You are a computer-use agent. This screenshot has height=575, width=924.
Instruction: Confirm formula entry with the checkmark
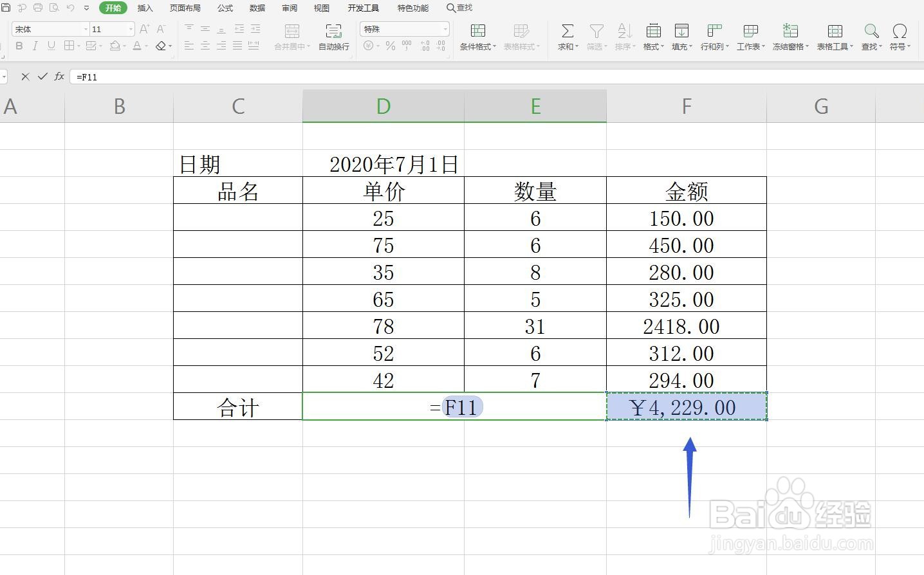coord(42,77)
